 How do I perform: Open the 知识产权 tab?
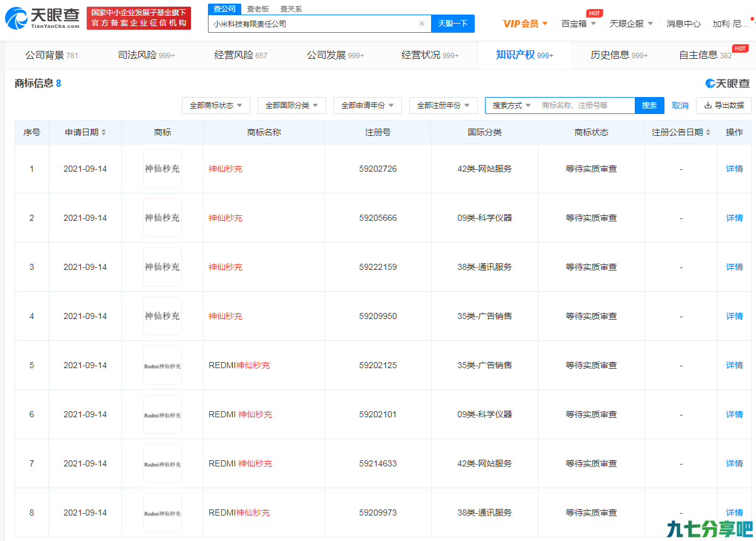pos(524,55)
